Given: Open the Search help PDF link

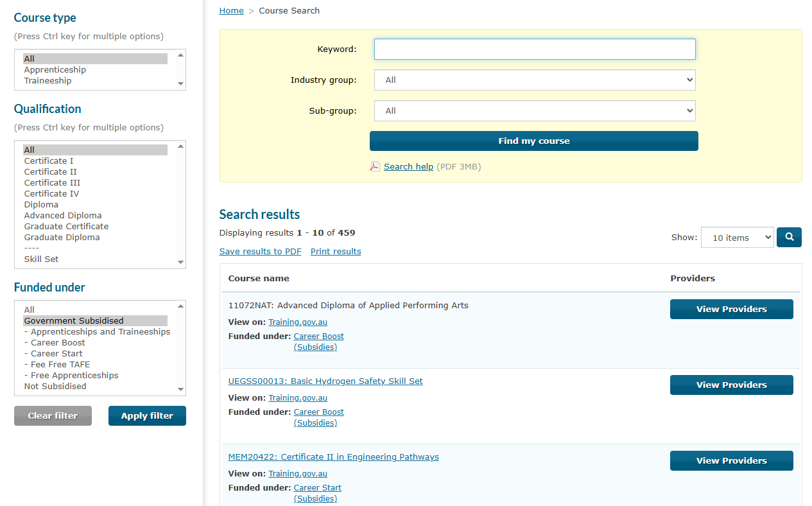Looking at the screenshot, I should point(408,167).
